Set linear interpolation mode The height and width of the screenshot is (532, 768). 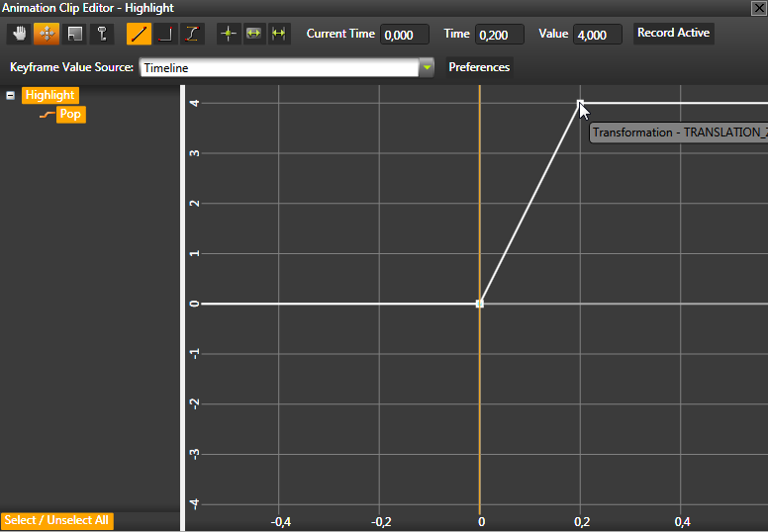139,34
